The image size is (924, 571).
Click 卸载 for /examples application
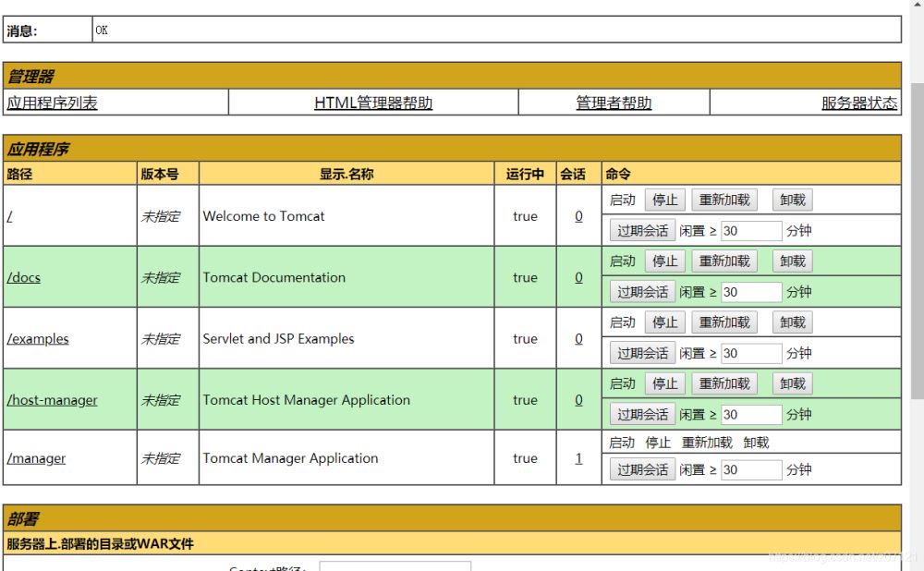coord(792,322)
